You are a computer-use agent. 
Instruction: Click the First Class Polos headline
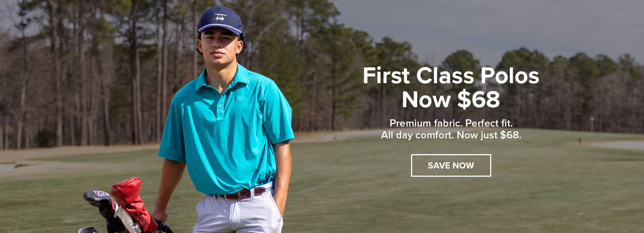coord(451,76)
